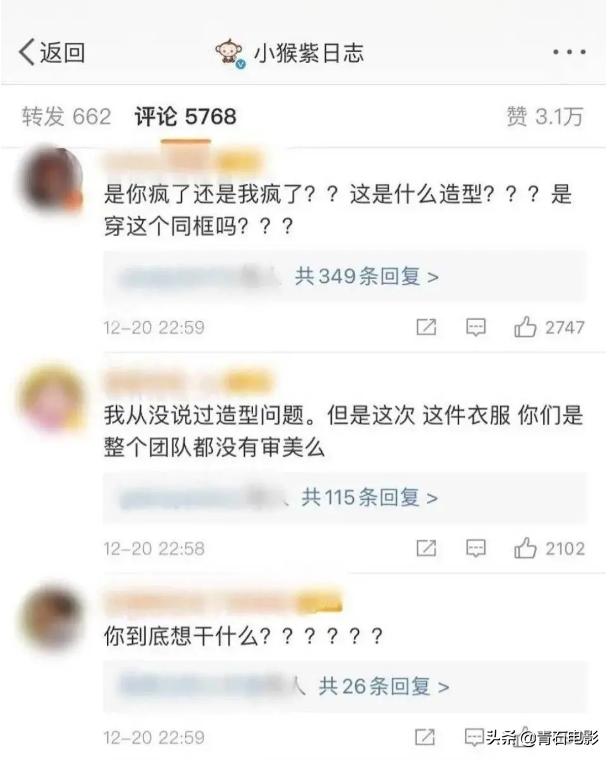The image size is (613, 760).
Task: Open first commenter's blurred avatar
Action: (x=49, y=180)
